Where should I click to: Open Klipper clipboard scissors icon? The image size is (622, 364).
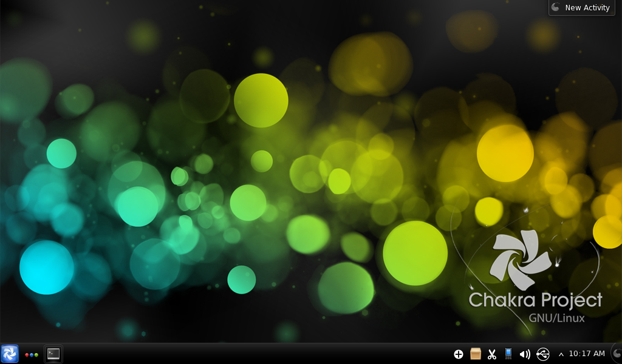[492, 354]
